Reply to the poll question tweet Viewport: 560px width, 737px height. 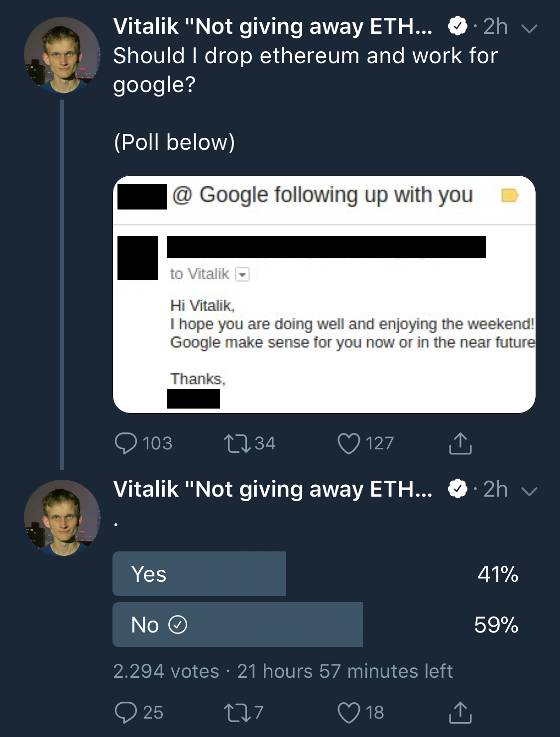point(127,443)
